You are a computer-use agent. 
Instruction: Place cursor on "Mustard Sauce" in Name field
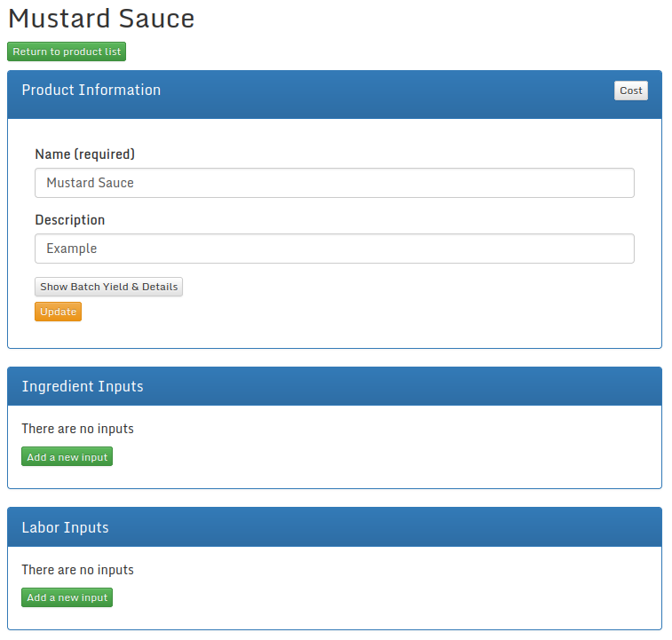click(90, 183)
